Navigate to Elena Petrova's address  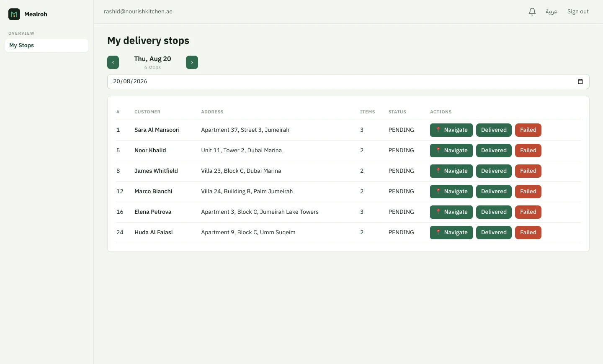tap(451, 212)
